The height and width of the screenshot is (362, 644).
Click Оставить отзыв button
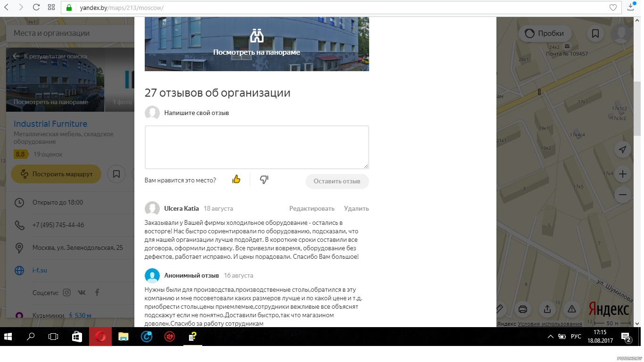337,181
